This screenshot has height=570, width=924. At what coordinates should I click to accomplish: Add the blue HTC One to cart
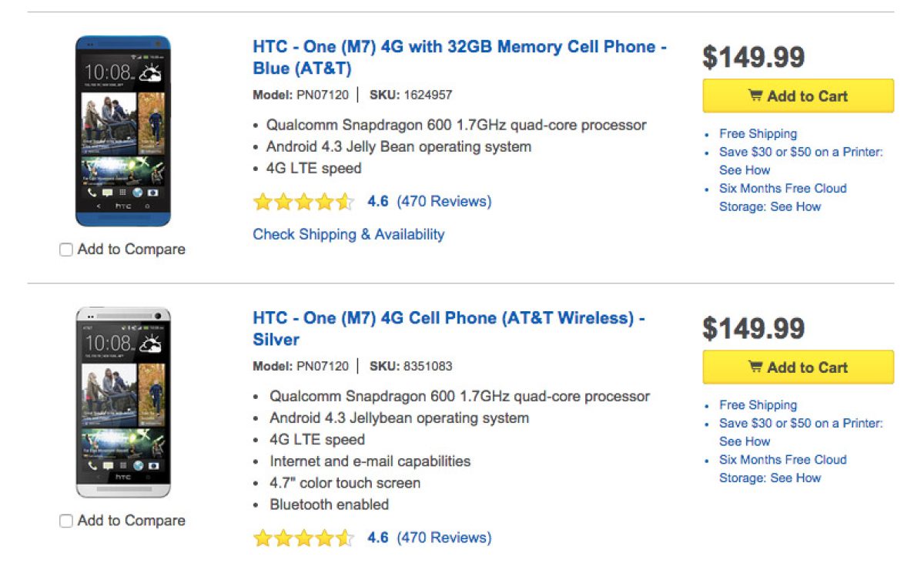(x=798, y=96)
